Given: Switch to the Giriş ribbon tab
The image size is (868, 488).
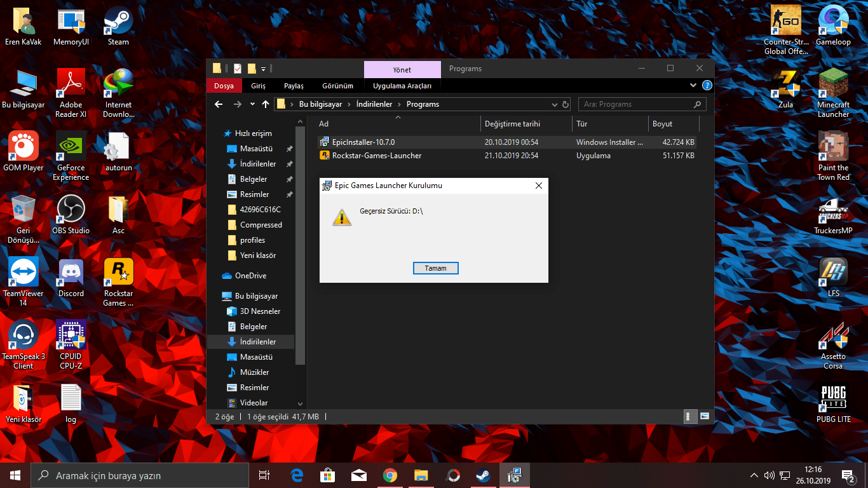Looking at the screenshot, I should click(x=259, y=86).
